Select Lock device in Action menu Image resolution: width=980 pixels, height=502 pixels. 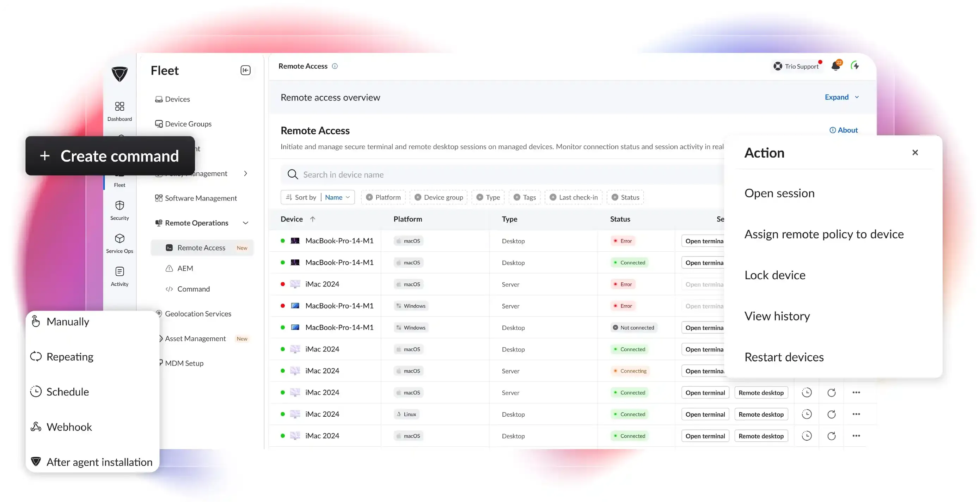click(774, 275)
